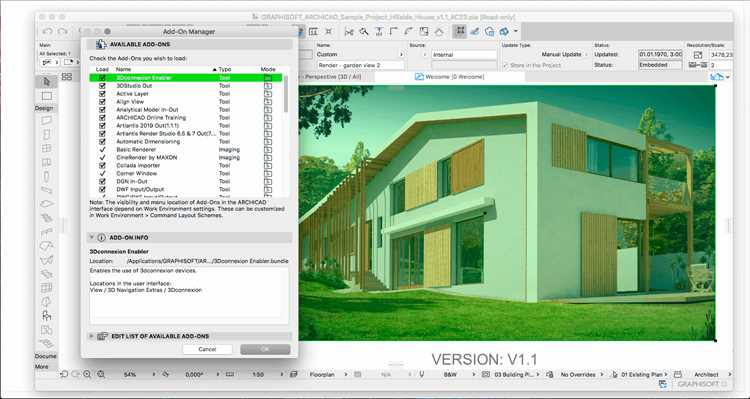
Task: Toggle Analytical Model In-Out load checkbox
Action: click(x=102, y=110)
